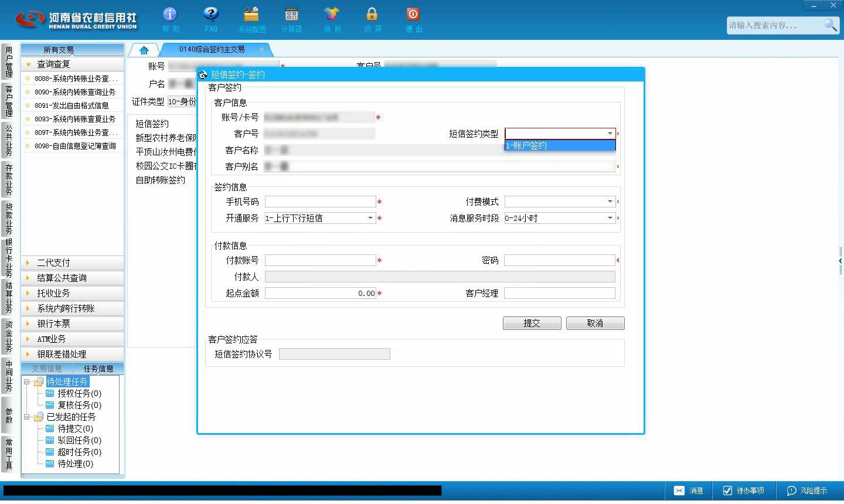This screenshot has width=844, height=504.
Task: Collapse the 待处理任务 tree node
Action: [x=27, y=382]
